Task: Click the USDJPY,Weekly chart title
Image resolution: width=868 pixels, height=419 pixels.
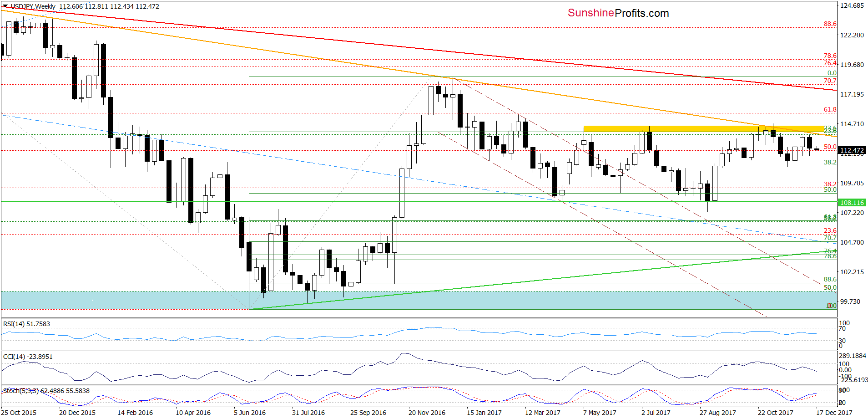Action: click(x=33, y=6)
